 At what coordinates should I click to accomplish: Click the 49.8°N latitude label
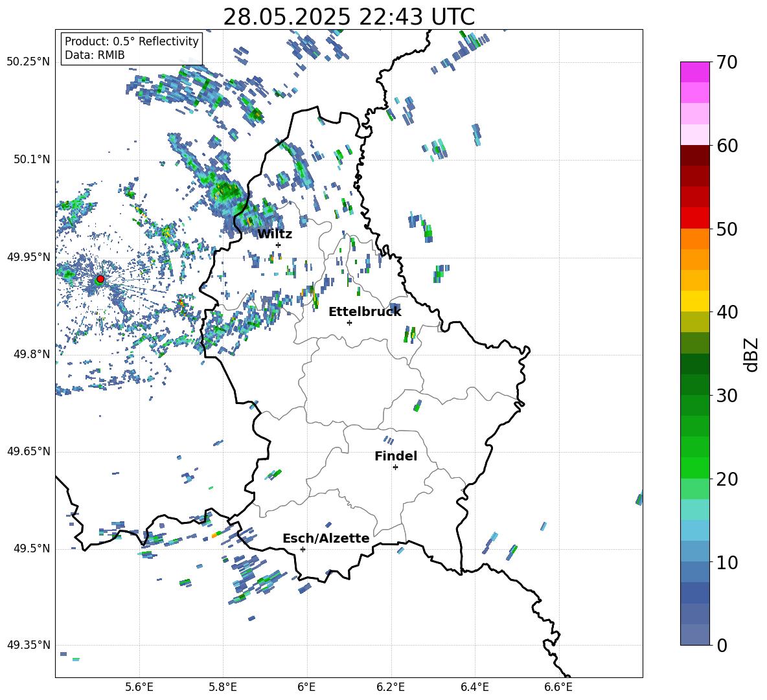pyautogui.click(x=32, y=354)
